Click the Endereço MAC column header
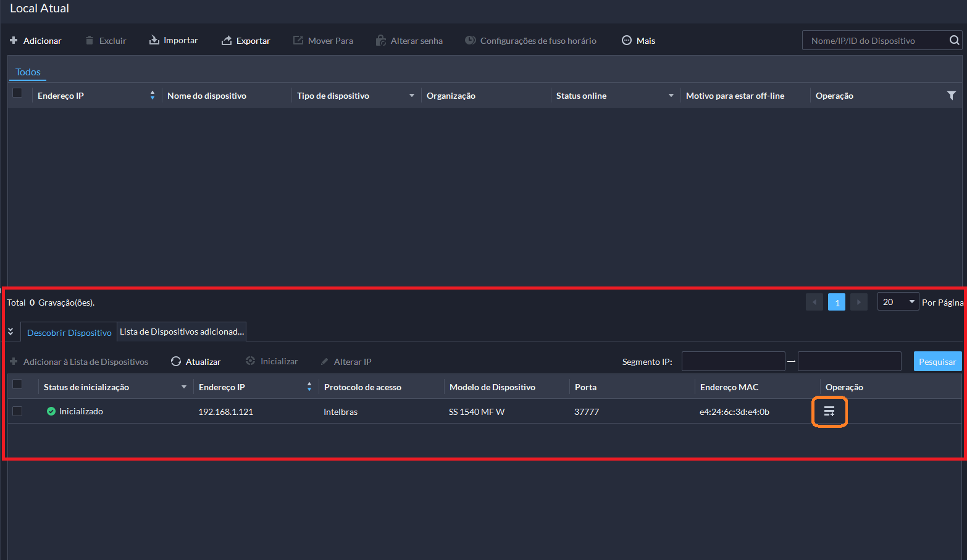This screenshot has width=967, height=560. point(729,387)
